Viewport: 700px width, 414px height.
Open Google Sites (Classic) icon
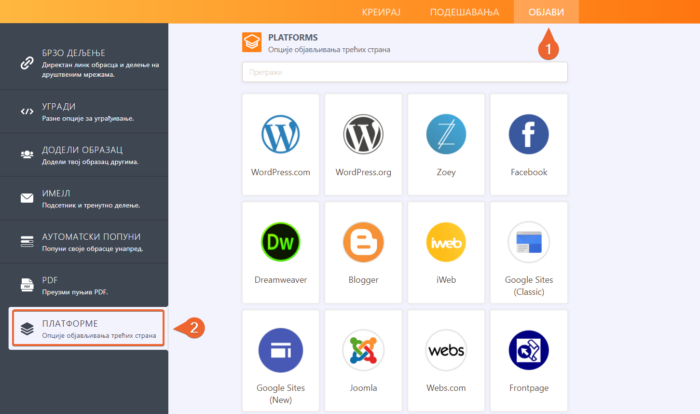(529, 242)
